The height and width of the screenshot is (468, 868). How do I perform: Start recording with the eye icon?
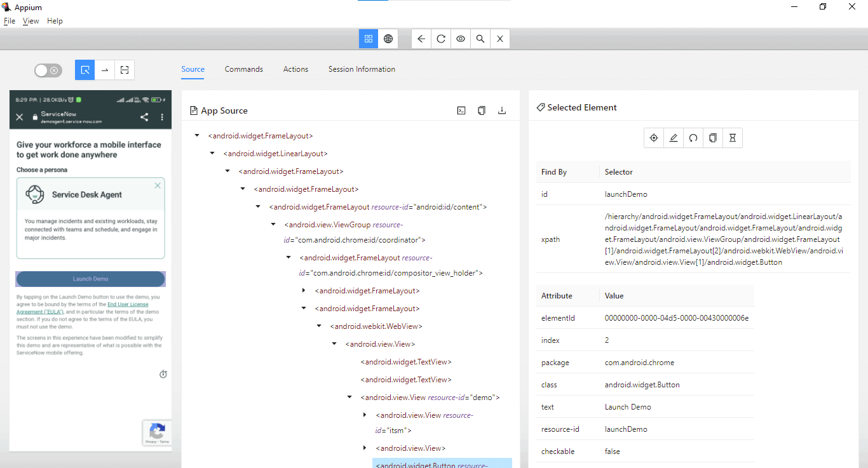pyautogui.click(x=461, y=39)
